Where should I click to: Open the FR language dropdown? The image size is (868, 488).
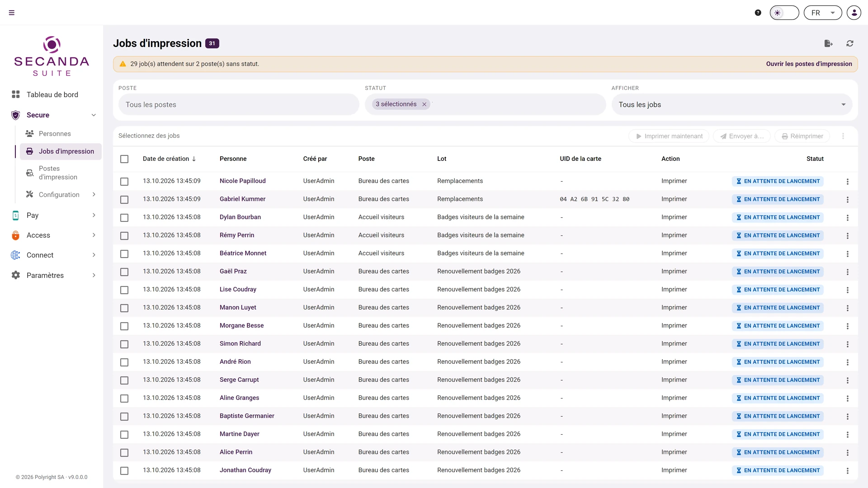pos(823,13)
